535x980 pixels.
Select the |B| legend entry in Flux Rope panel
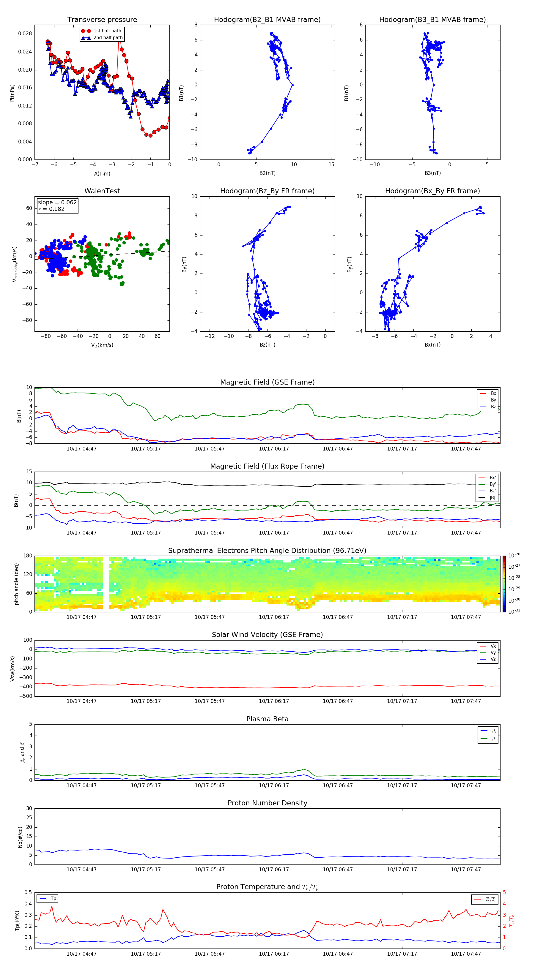click(487, 498)
